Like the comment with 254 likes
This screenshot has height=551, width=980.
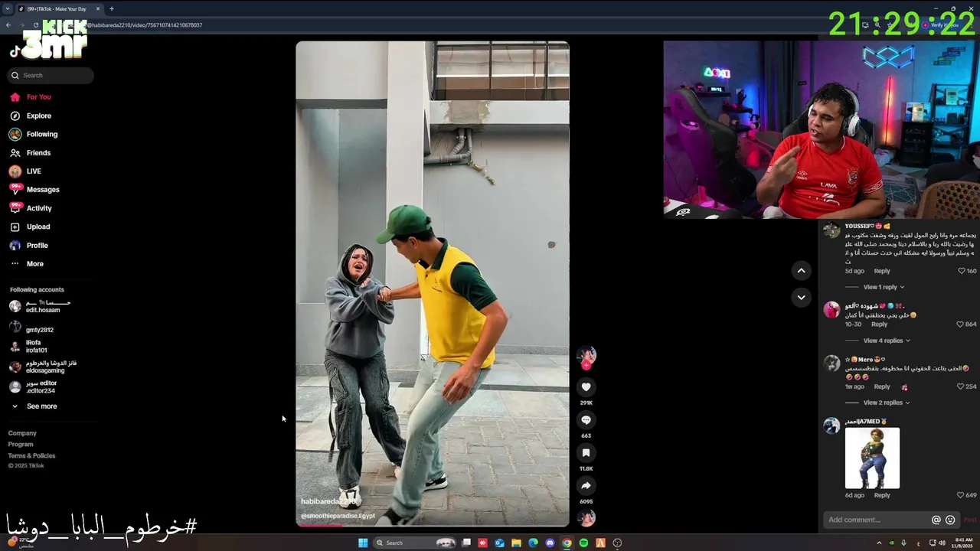click(960, 386)
